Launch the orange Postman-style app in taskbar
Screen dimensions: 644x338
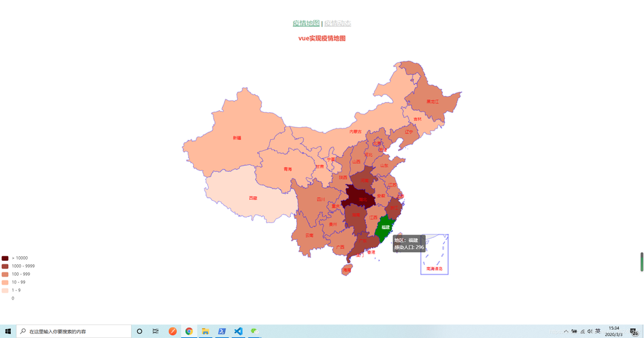pyautogui.click(x=173, y=331)
